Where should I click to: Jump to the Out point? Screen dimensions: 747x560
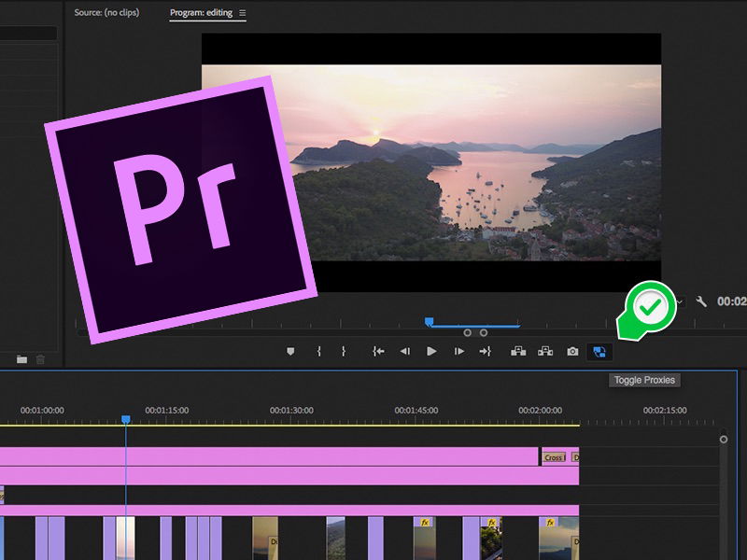click(x=485, y=352)
